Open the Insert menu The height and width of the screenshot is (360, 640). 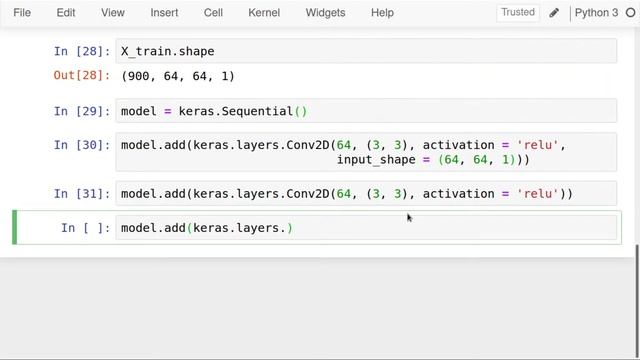pyautogui.click(x=164, y=13)
